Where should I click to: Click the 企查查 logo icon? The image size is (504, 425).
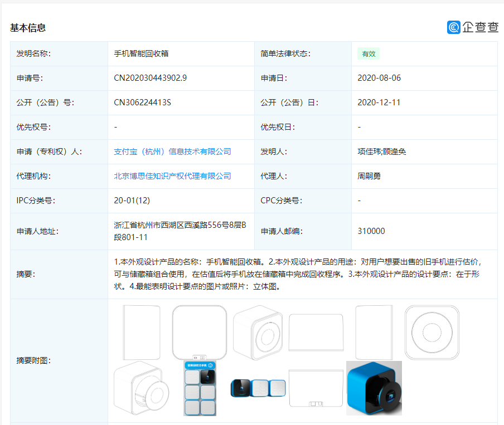[x=453, y=27]
